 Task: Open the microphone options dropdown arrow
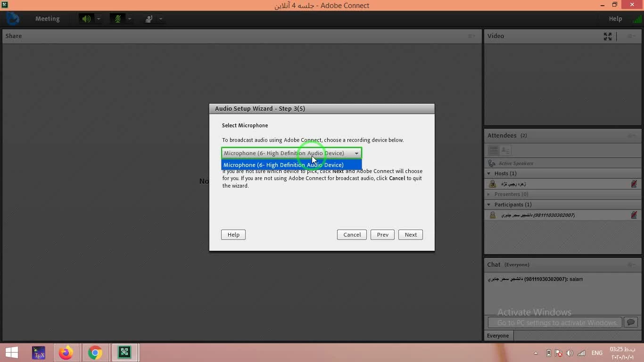[129, 19]
